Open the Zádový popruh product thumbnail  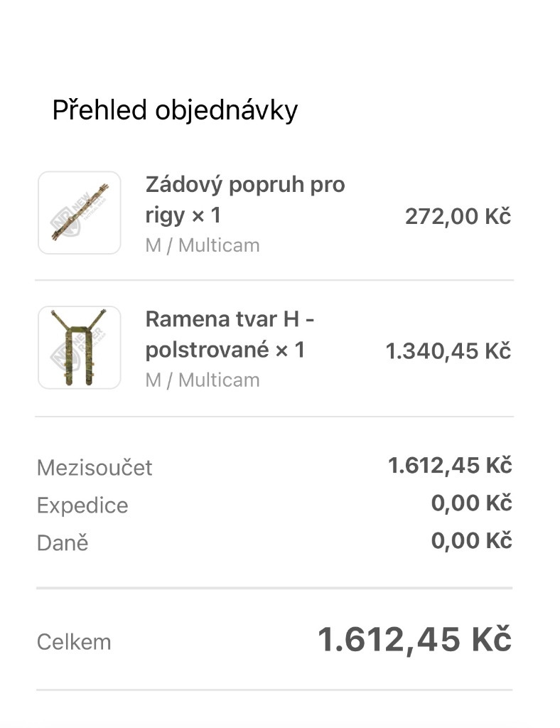80,213
